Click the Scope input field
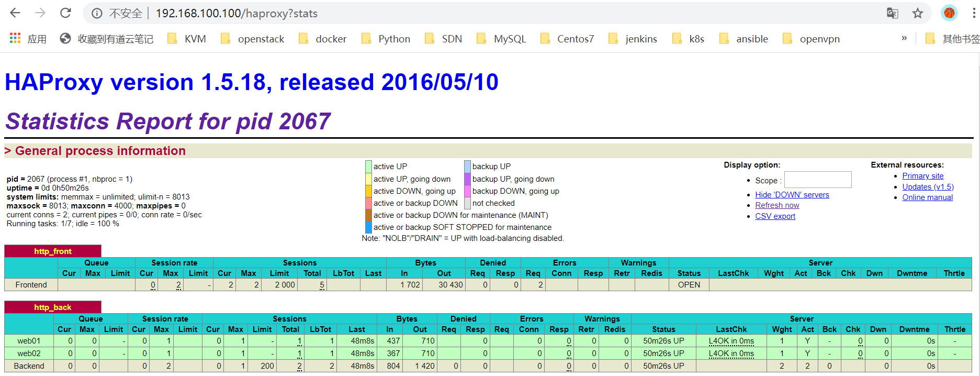This screenshot has height=376, width=980. coord(818,180)
